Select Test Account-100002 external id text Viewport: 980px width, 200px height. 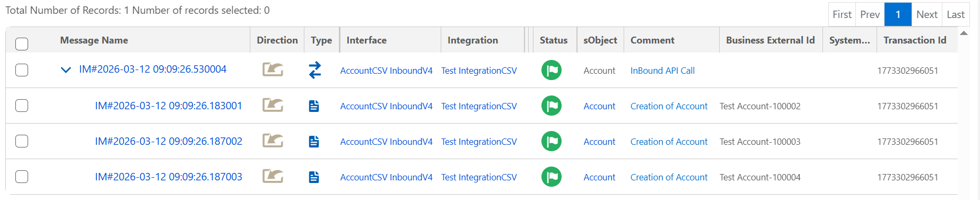pyautogui.click(x=760, y=106)
